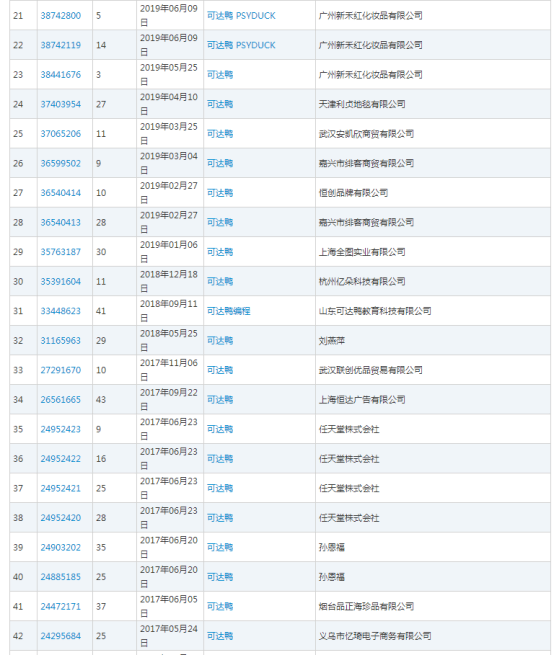This screenshot has width=554, height=656.
Task: Click 可达鸭 PSYDUCK trademark in row 21
Action: point(241,16)
